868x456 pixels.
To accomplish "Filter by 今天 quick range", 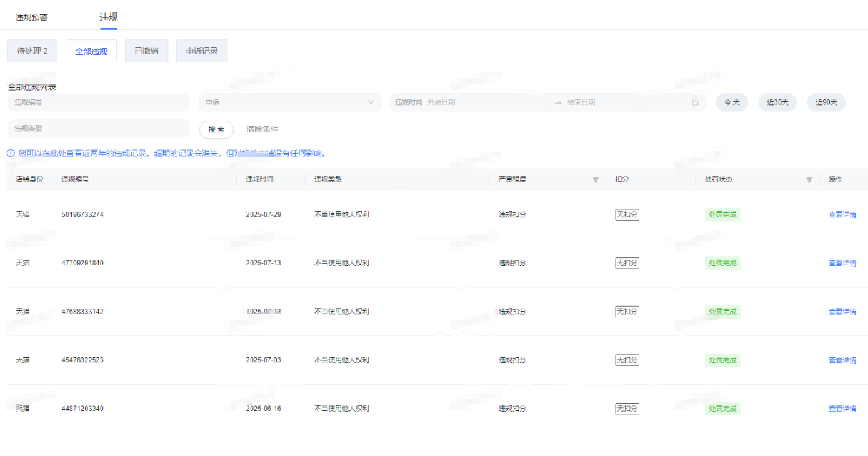I will pyautogui.click(x=732, y=102).
